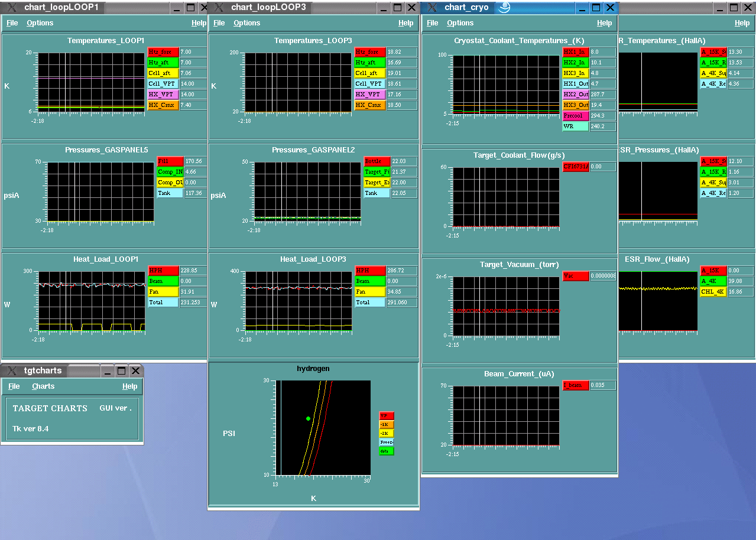Toggle Htr_aft trace in Temperatures_LOOP1

click(163, 63)
